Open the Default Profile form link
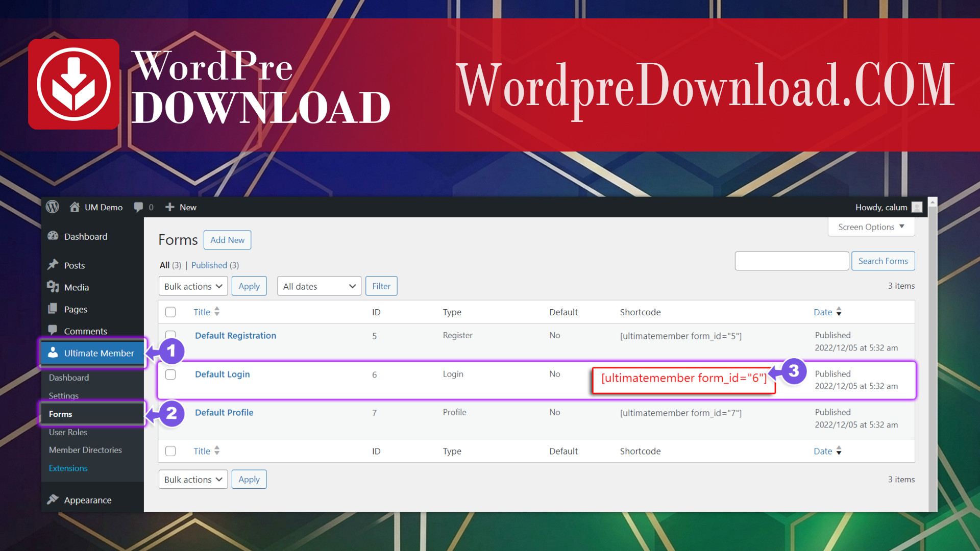 click(x=224, y=413)
